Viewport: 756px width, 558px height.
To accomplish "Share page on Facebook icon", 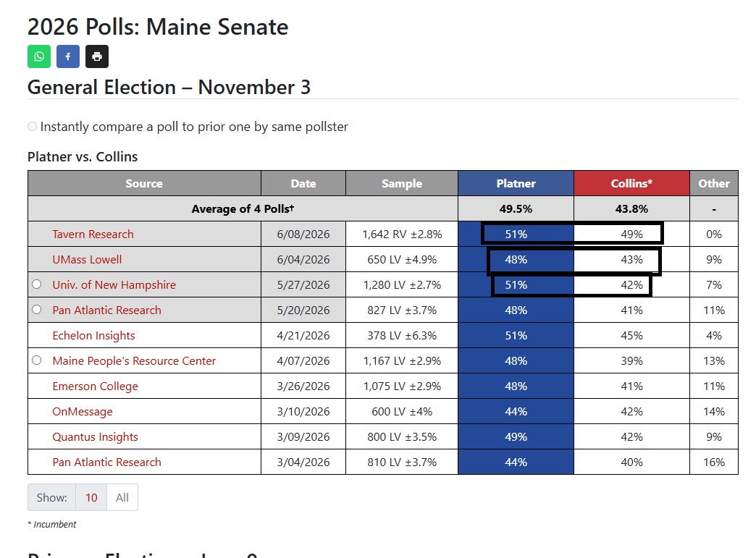I will (68, 56).
